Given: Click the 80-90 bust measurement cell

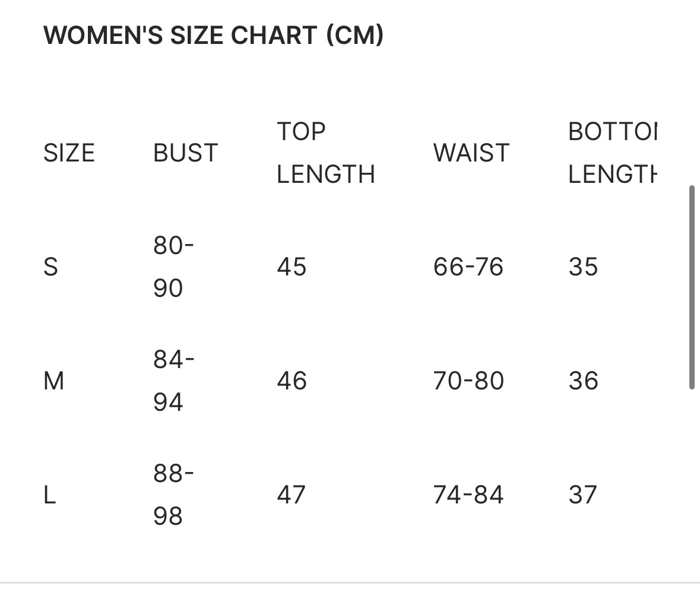Looking at the screenshot, I should click(x=173, y=267).
